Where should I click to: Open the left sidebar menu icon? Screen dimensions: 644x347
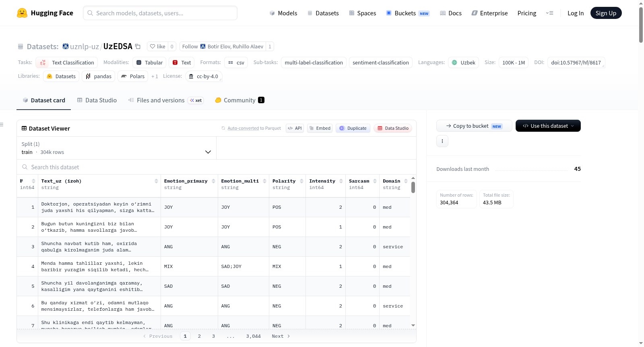[x=2, y=125]
